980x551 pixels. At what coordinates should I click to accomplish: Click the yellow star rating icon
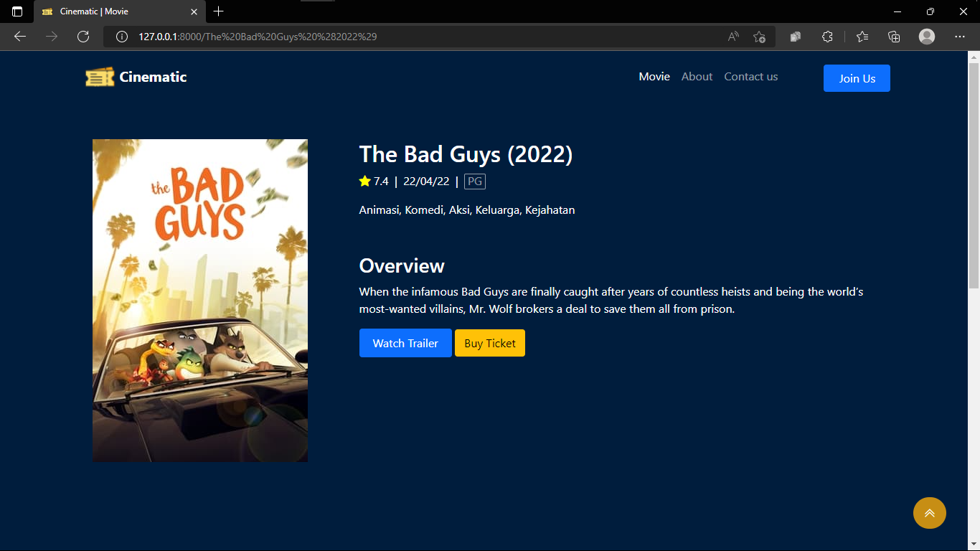[364, 182]
